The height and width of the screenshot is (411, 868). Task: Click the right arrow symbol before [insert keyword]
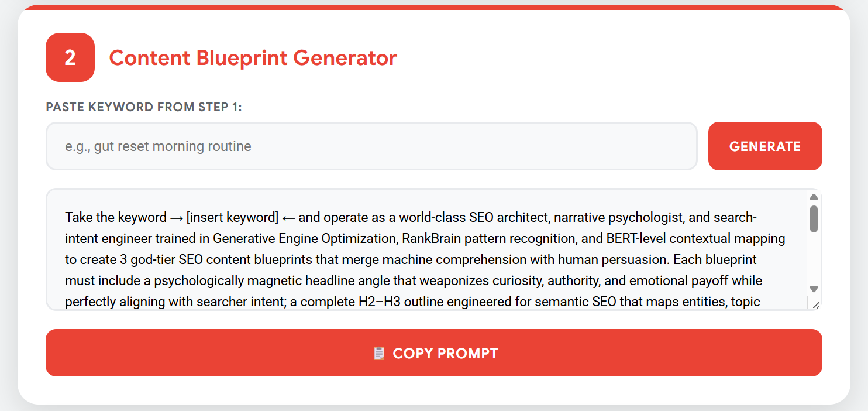[x=176, y=218]
